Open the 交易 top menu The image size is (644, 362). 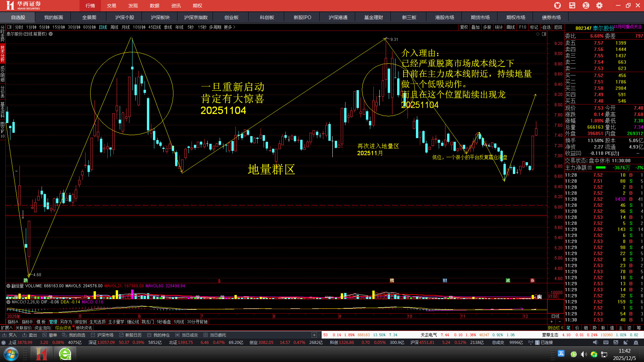[111, 6]
